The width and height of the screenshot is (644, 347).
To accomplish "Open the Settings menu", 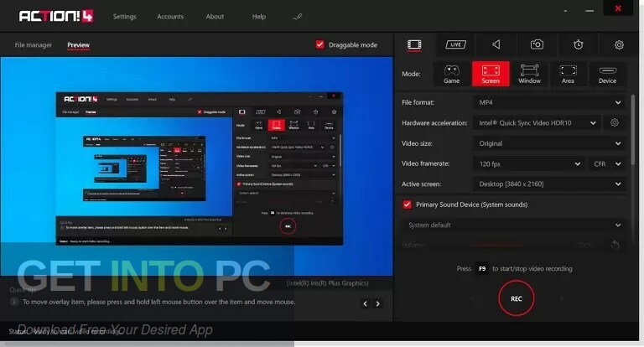I will pyautogui.click(x=124, y=17).
